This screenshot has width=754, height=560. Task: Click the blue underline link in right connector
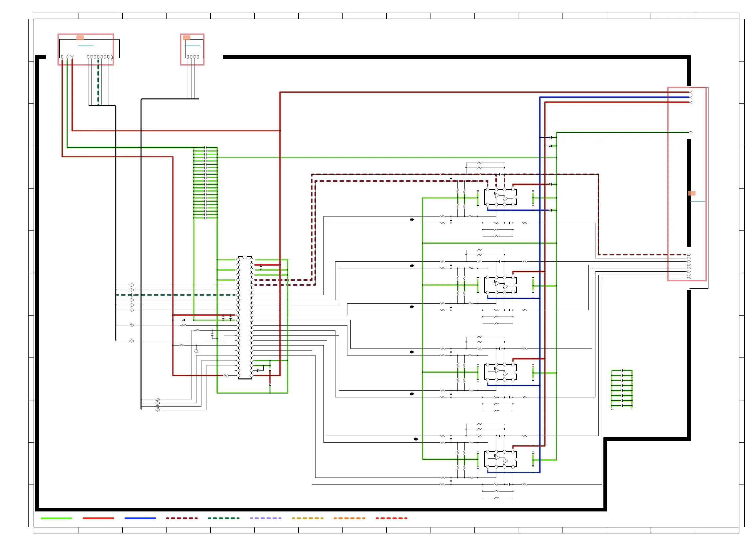click(697, 202)
